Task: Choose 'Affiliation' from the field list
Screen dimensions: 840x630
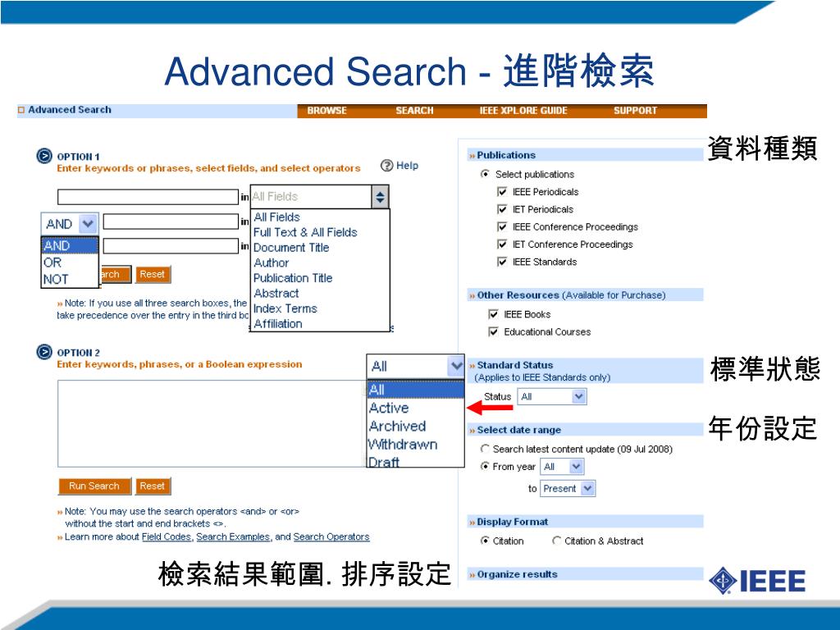Action: tap(278, 323)
